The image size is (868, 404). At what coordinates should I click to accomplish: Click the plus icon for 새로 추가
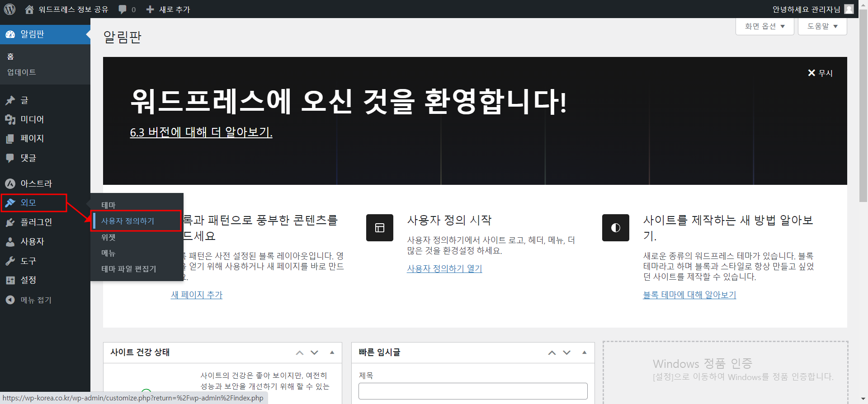[150, 9]
